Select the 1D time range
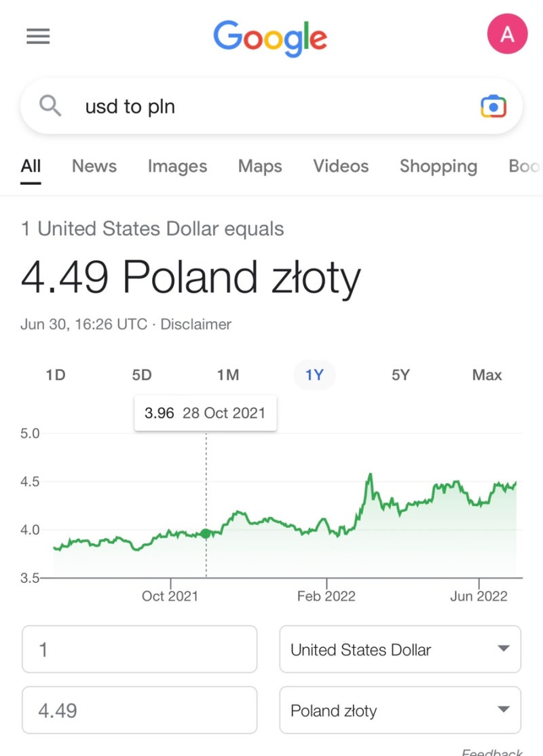 tap(56, 375)
